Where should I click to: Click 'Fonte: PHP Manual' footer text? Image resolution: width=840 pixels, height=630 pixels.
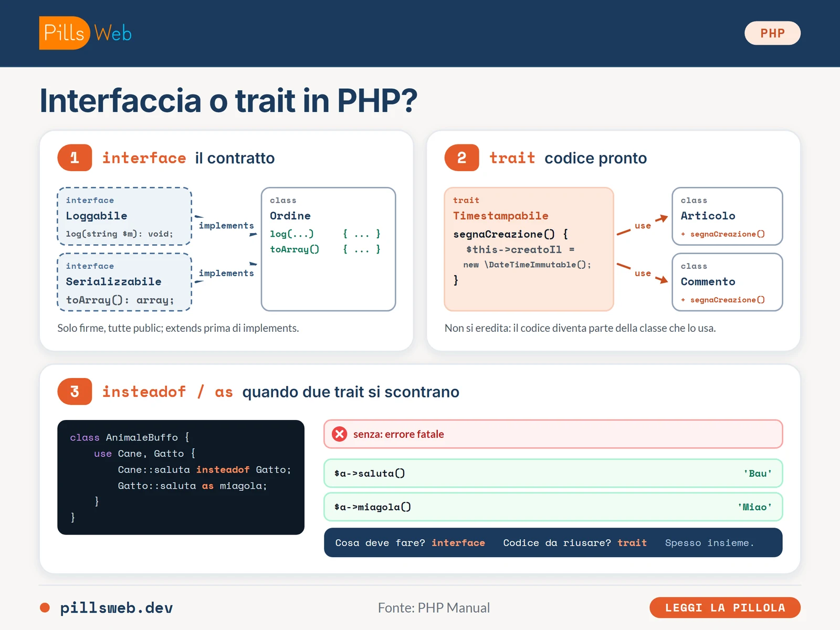click(x=434, y=607)
